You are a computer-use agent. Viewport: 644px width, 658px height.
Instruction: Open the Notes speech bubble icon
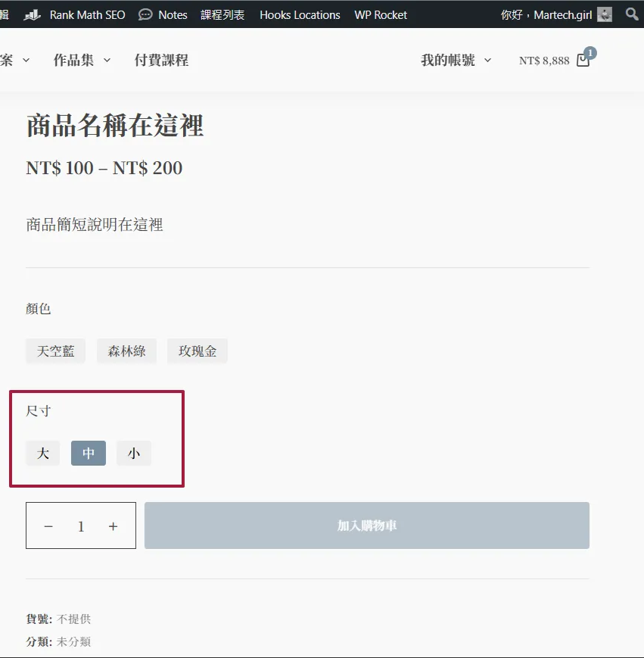[145, 14]
